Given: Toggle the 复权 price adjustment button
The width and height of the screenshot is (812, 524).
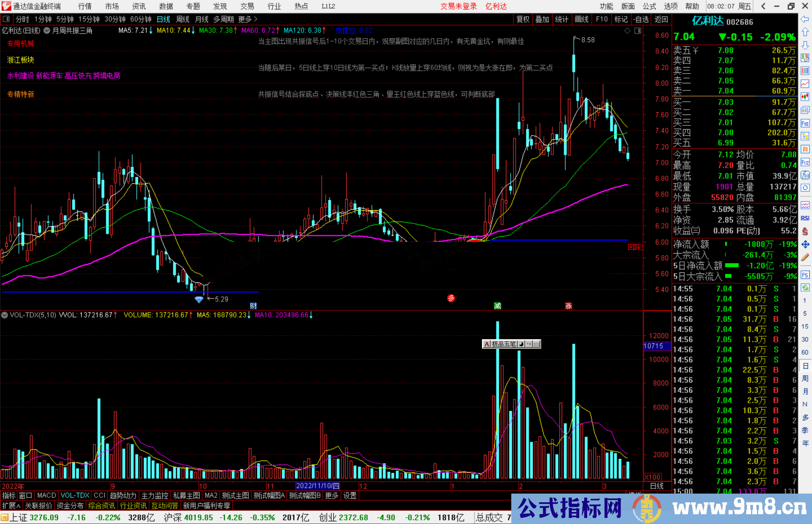Looking at the screenshot, I should pyautogui.click(x=523, y=19).
